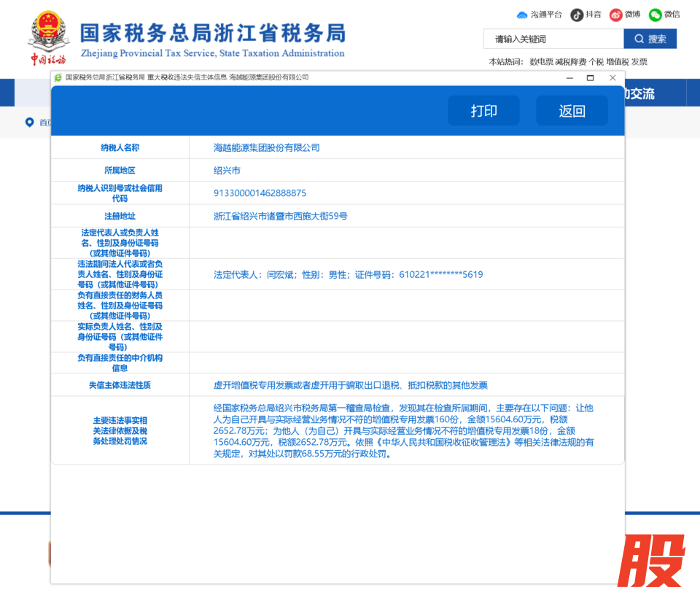Screen dimensions: 700x601
Task: Focus the keyword search input field
Action: pos(553,39)
